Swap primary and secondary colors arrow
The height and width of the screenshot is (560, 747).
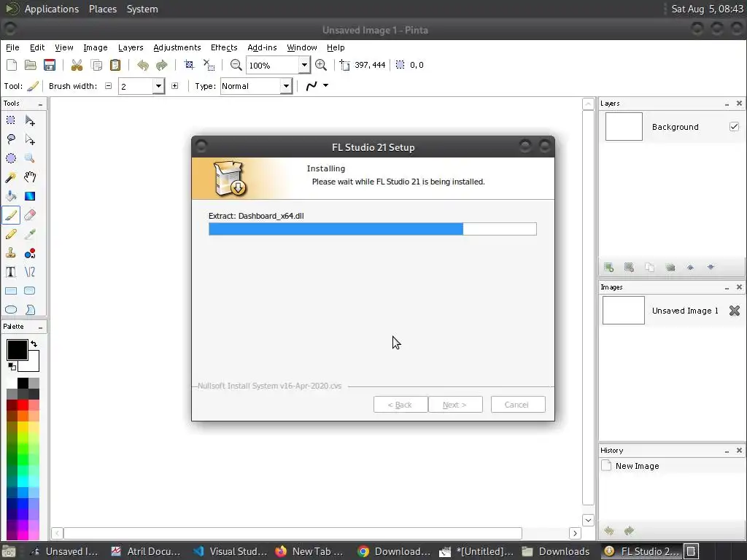[34, 343]
